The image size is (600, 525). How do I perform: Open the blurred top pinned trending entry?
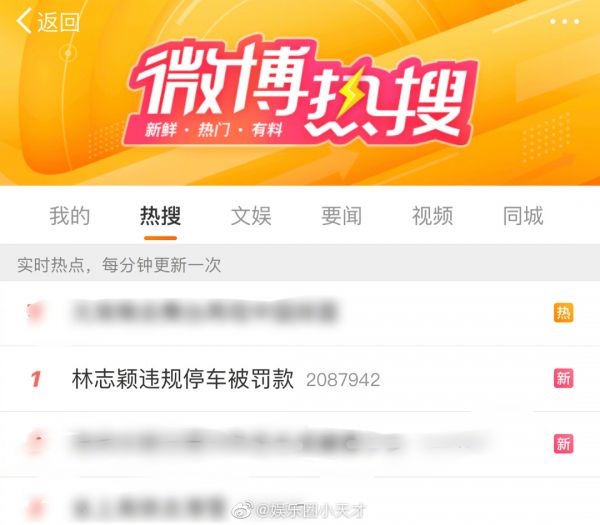(x=300, y=313)
